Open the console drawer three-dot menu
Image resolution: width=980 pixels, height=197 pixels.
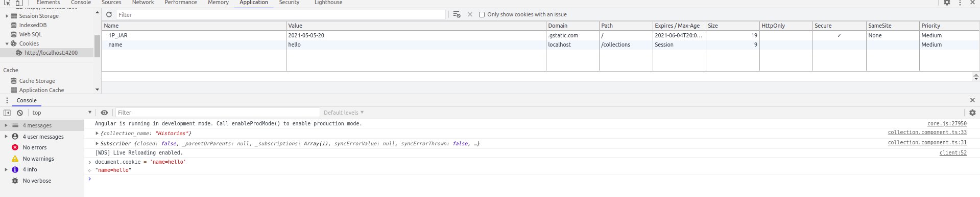[7, 100]
